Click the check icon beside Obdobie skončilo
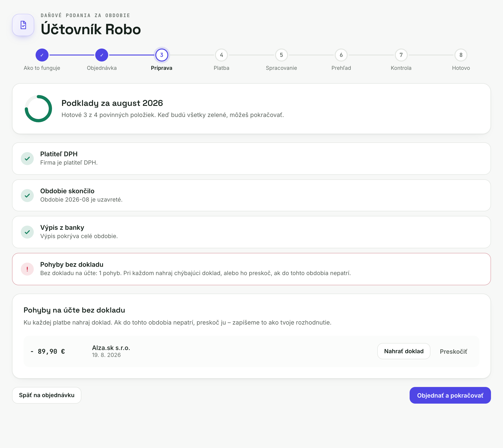503x448 pixels. coord(27,195)
